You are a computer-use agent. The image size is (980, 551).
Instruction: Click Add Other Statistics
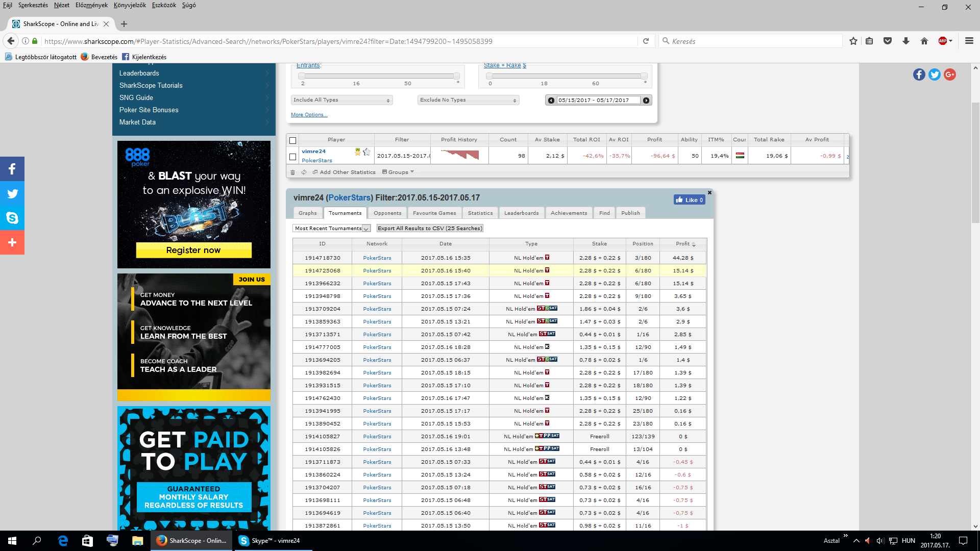click(345, 172)
